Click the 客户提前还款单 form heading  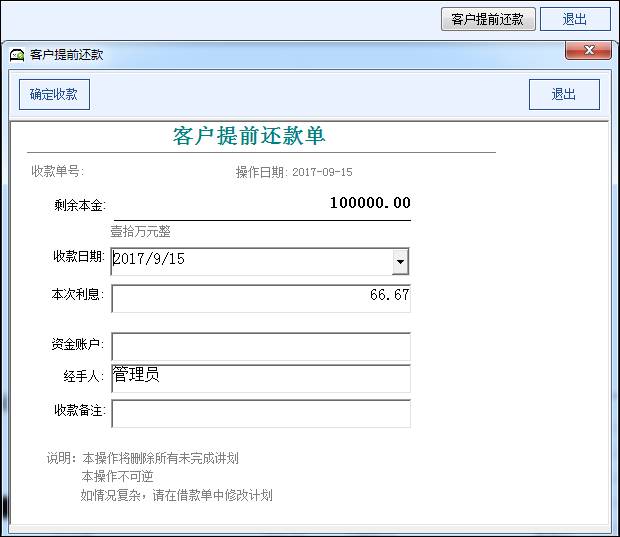[249, 136]
